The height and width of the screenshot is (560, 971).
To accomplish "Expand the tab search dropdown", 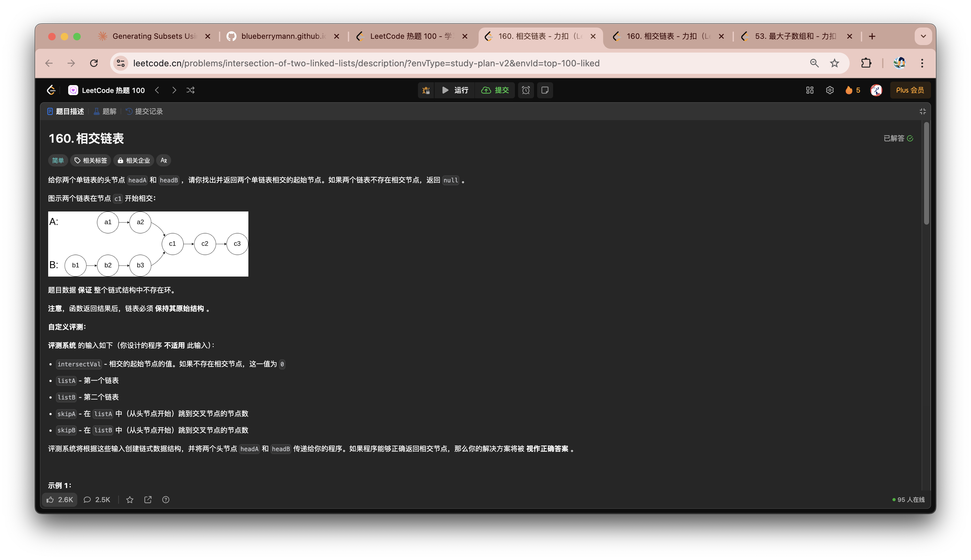I will (923, 36).
